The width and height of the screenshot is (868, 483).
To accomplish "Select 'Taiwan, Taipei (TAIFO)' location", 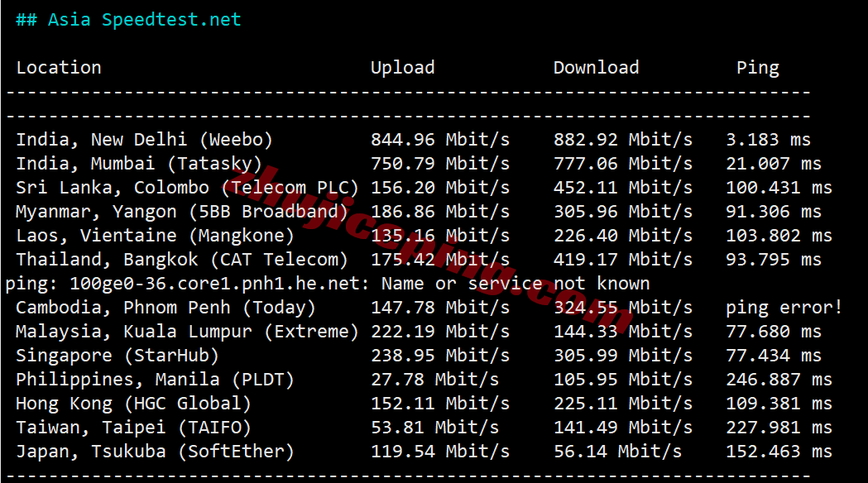I will 133,428.
